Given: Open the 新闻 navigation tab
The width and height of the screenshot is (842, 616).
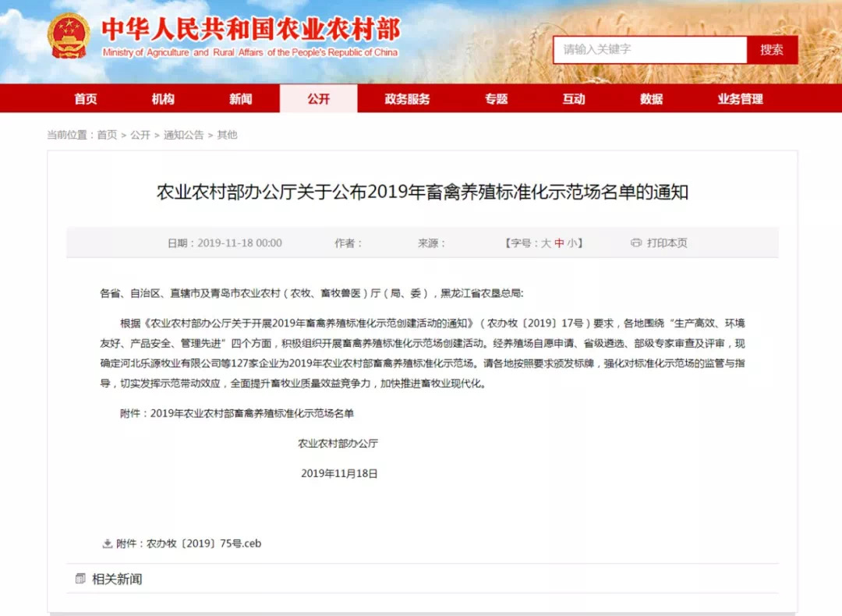Looking at the screenshot, I should [x=241, y=99].
